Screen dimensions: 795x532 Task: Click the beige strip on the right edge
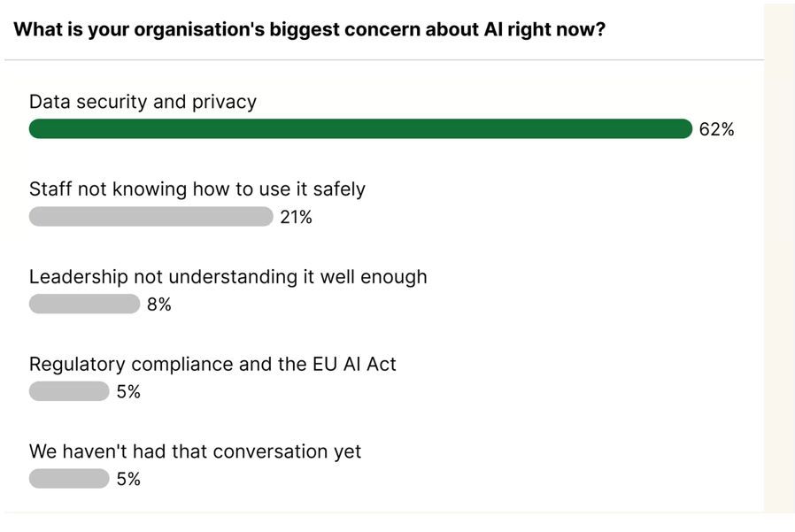[x=779, y=266]
